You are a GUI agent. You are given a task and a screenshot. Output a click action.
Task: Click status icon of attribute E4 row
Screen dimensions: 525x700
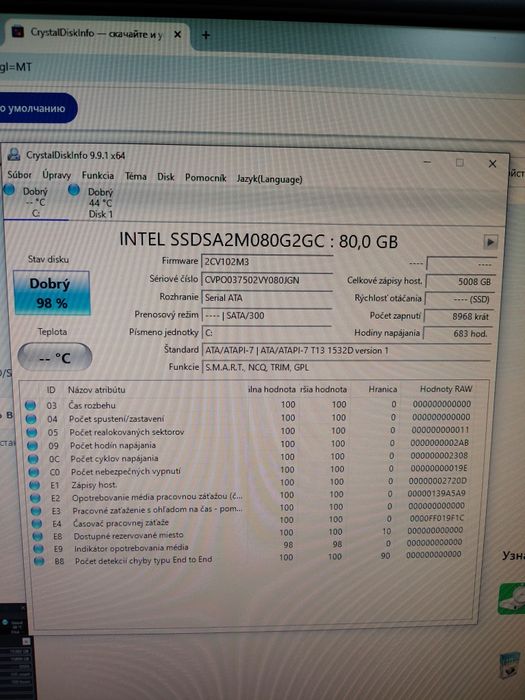click(x=37, y=524)
